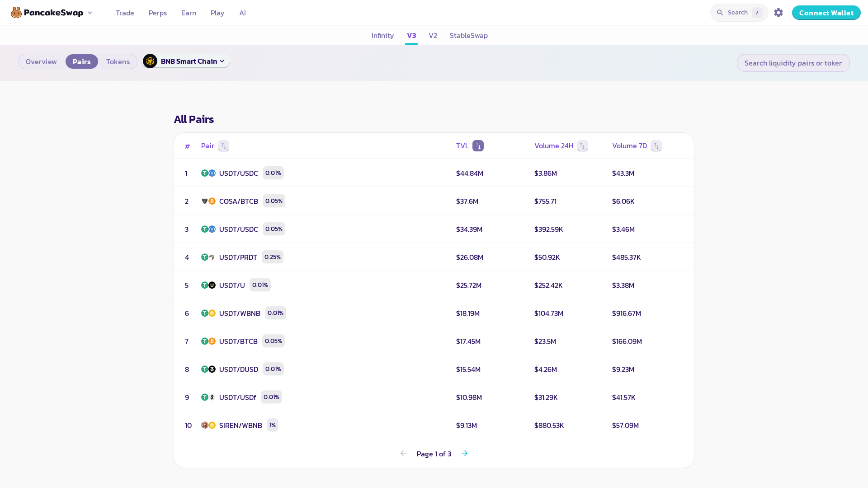Click the All Pairs heading
The height and width of the screenshot is (488, 868).
pyautogui.click(x=194, y=119)
